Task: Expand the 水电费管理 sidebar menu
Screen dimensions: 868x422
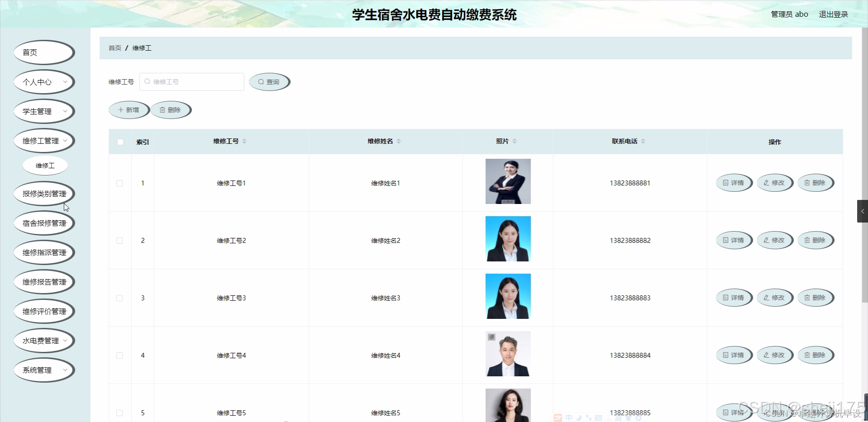Action: point(44,341)
